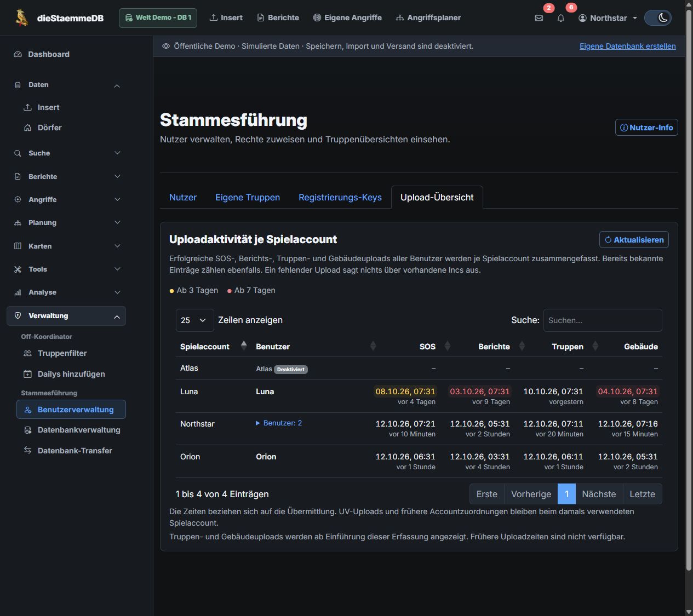Click the Dailys hinzufügen calendar icon
Screen dimensions: 693x616
pyautogui.click(x=27, y=374)
